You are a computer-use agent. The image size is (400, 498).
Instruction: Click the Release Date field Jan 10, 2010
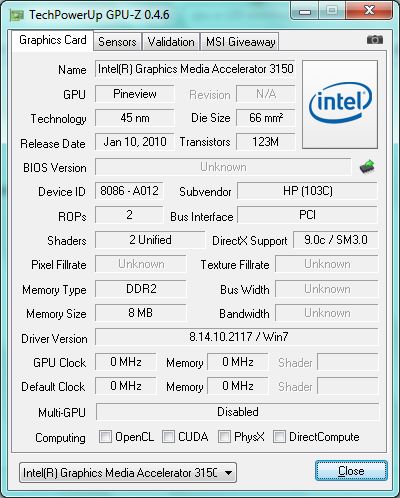click(135, 142)
